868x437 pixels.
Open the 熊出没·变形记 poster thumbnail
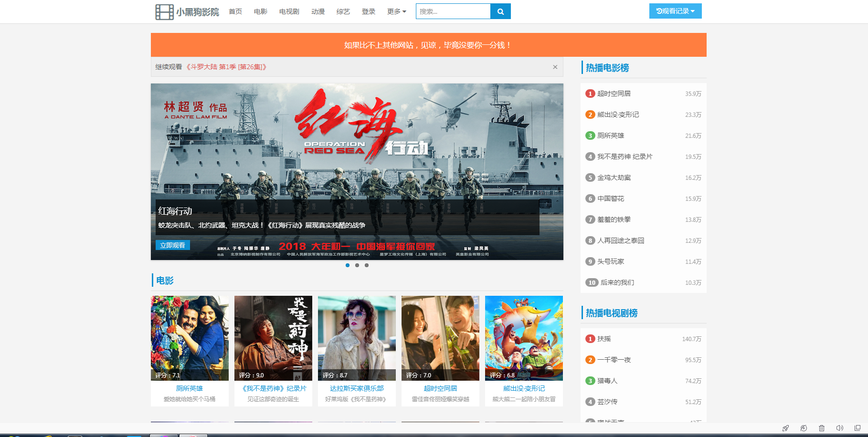click(x=524, y=338)
